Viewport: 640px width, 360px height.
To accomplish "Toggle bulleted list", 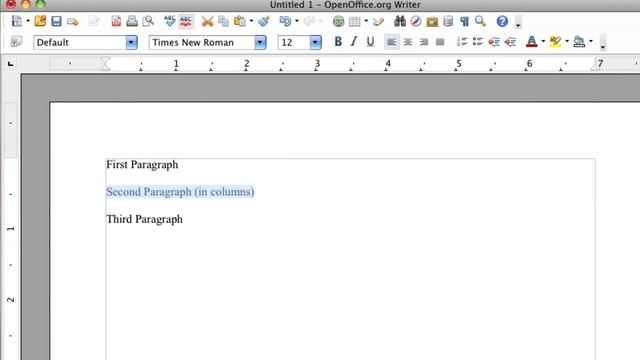I will (x=478, y=42).
